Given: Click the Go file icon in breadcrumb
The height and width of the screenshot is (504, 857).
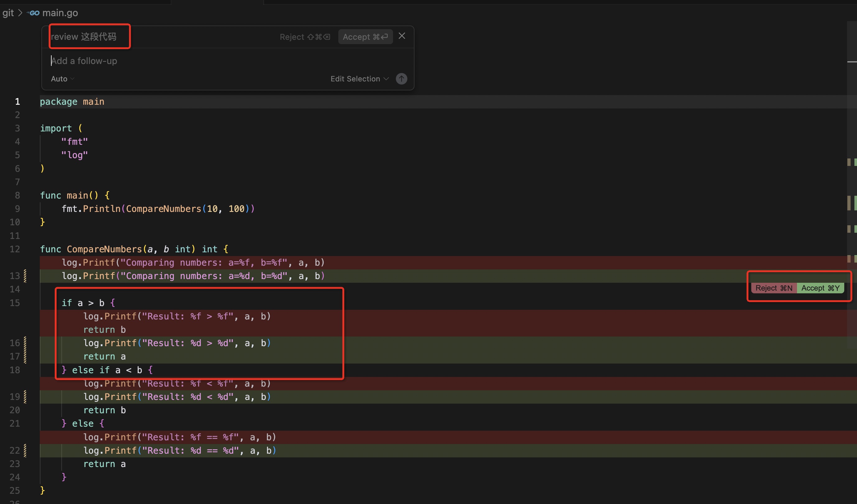Looking at the screenshot, I should [x=34, y=13].
